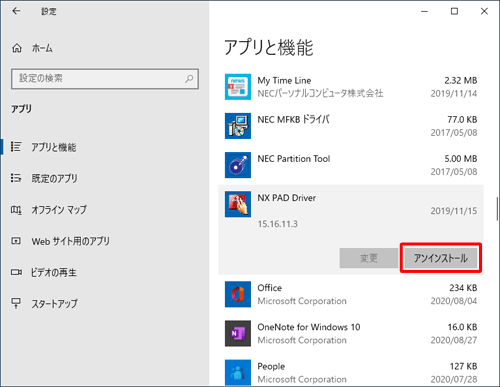Viewport: 500px width, 387px height.
Task: Select the My Time Line app icon
Action: coord(238,87)
